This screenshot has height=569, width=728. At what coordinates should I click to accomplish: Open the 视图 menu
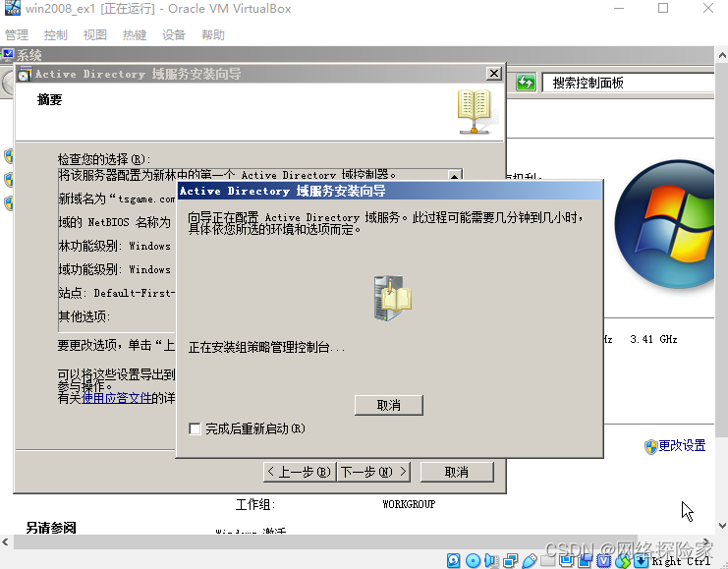coord(95,34)
